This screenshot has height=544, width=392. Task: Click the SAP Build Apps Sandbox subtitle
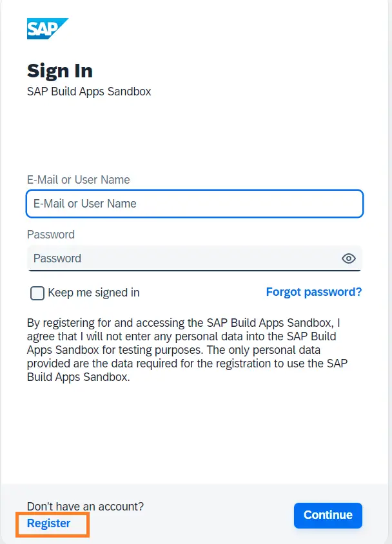click(x=88, y=92)
